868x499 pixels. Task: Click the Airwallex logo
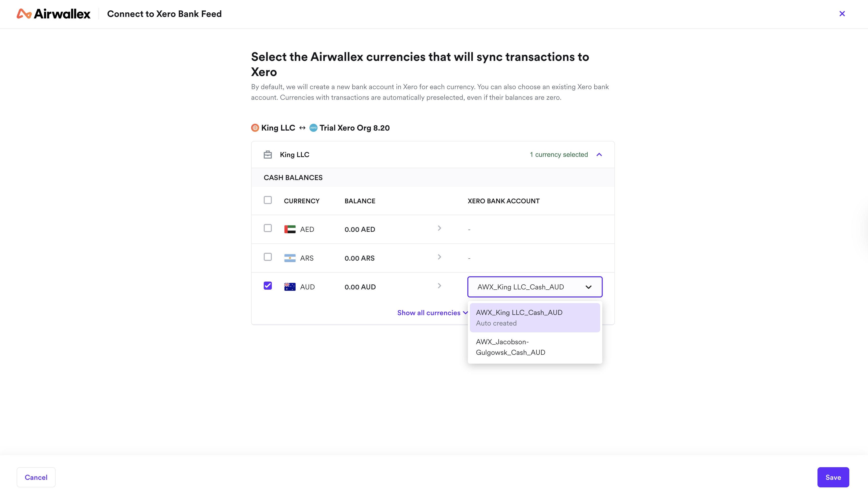54,14
